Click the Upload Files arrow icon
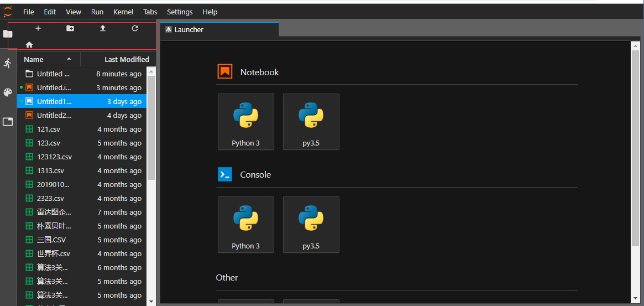Viewport: 644px width, 306px height. click(103, 28)
